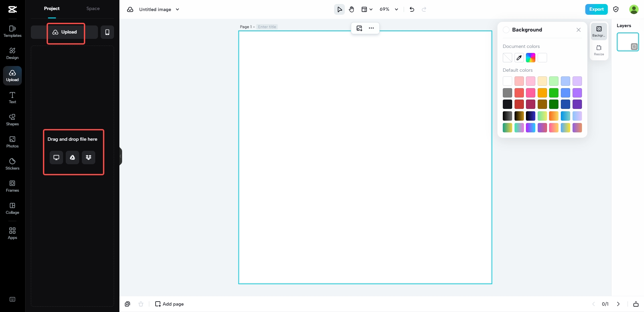
Task: Open the shield privacy icon
Action: click(616, 9)
